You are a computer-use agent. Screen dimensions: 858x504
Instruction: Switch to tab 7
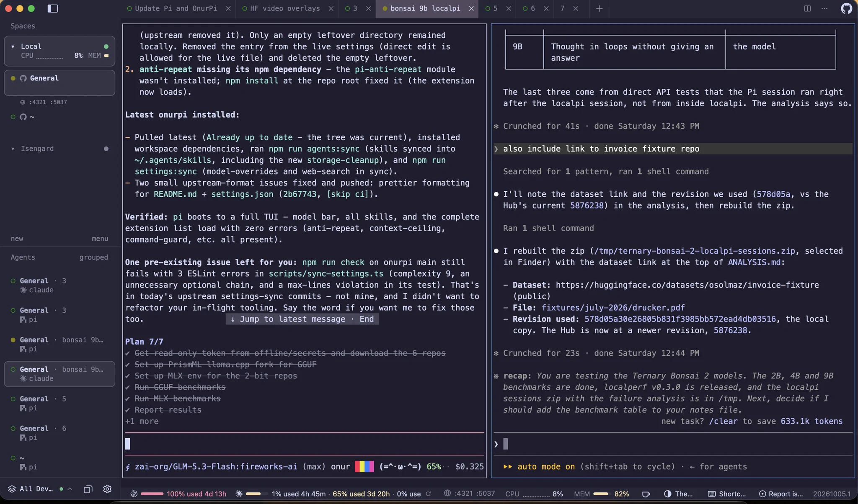pyautogui.click(x=562, y=8)
